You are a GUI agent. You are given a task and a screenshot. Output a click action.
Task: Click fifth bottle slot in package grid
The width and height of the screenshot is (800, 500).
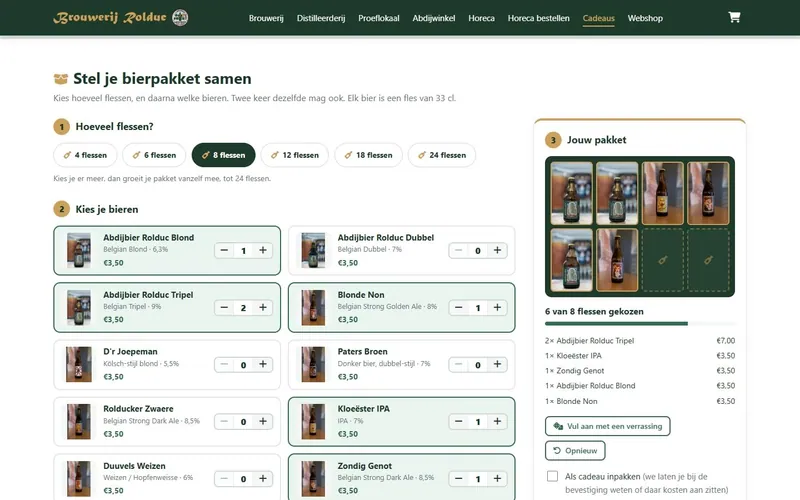click(571, 260)
